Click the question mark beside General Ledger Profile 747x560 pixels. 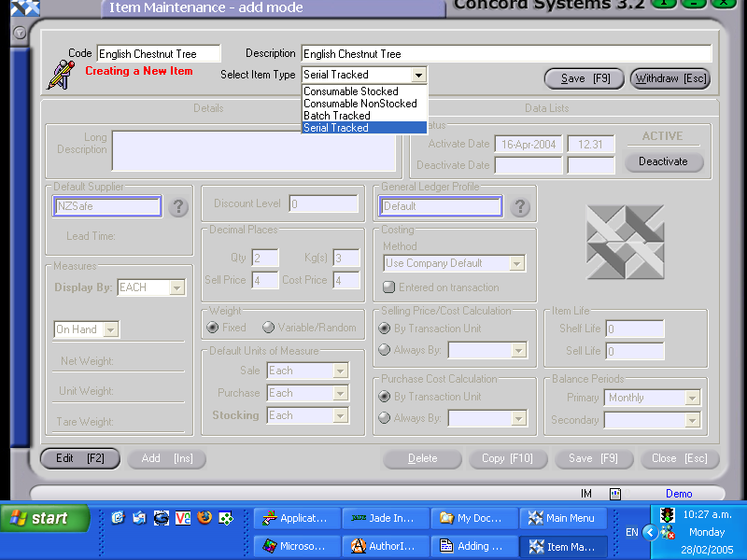[520, 207]
